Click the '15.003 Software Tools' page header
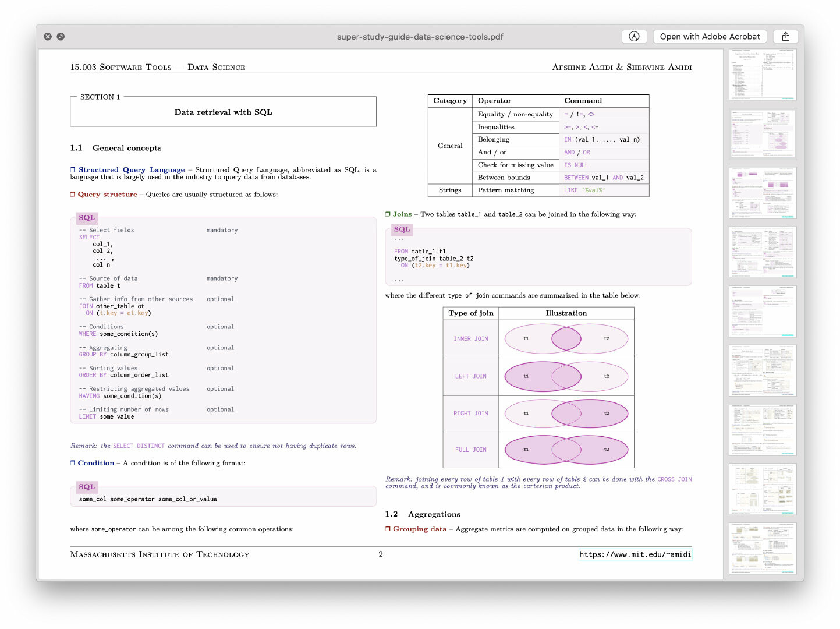Screen dimensions: 840x629 (x=121, y=68)
